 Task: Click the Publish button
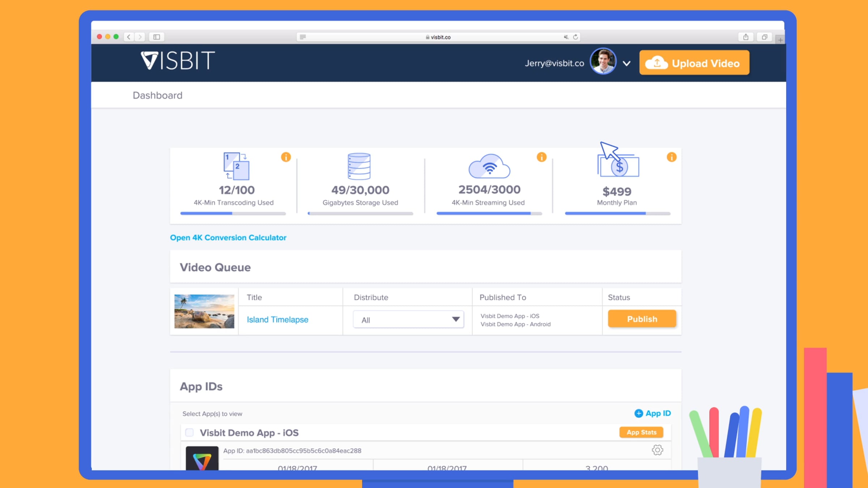click(642, 319)
